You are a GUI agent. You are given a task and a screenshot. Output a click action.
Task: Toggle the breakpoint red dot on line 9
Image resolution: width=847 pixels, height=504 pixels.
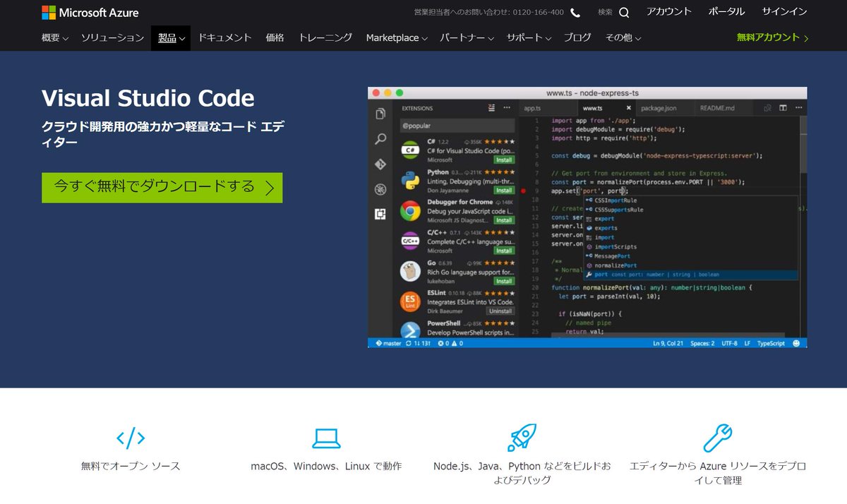tap(523, 191)
